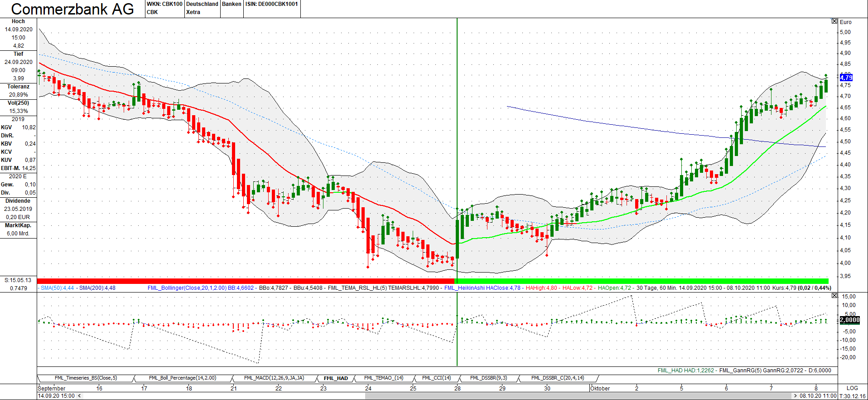
Task: Select the FML_Bollinger(Close,20,1,2.00) legend label
Action: 187,288
